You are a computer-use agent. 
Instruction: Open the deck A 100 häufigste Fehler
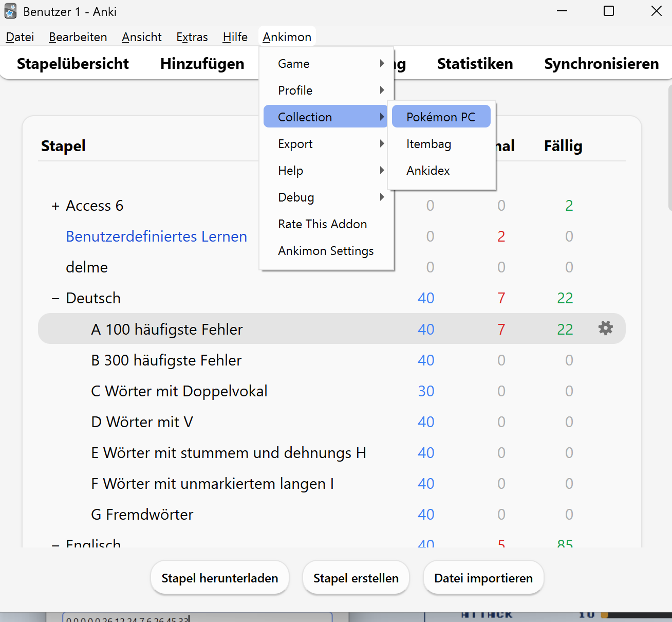[167, 329]
